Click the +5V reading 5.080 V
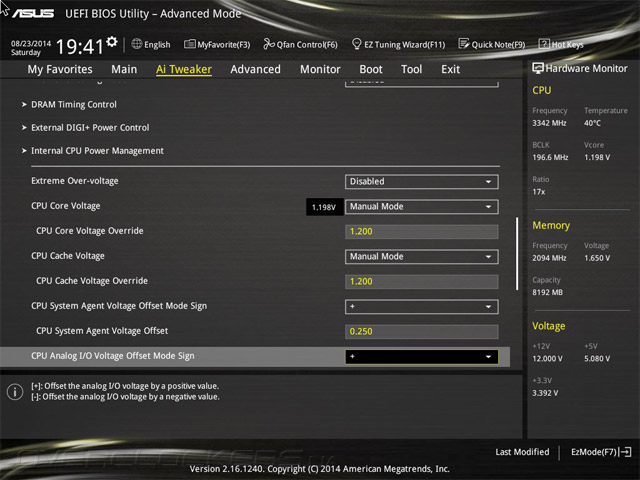Image resolution: width=640 pixels, height=480 pixels. (597, 358)
